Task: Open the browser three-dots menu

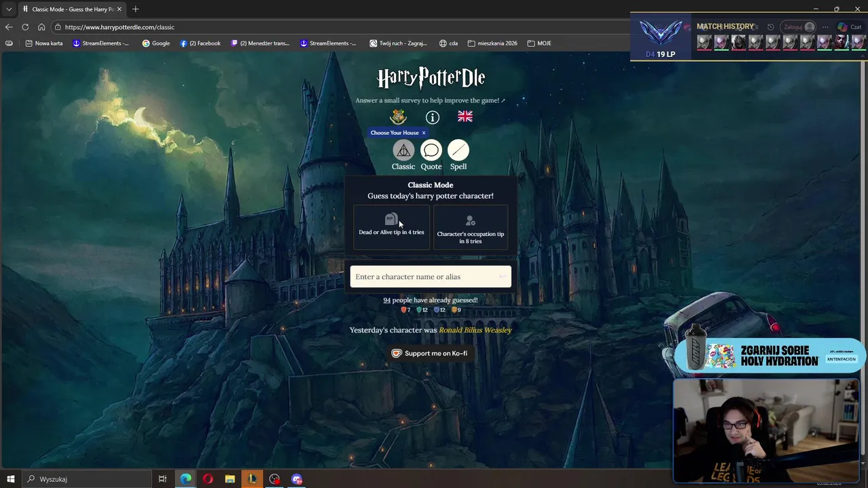Action: pyautogui.click(x=825, y=27)
